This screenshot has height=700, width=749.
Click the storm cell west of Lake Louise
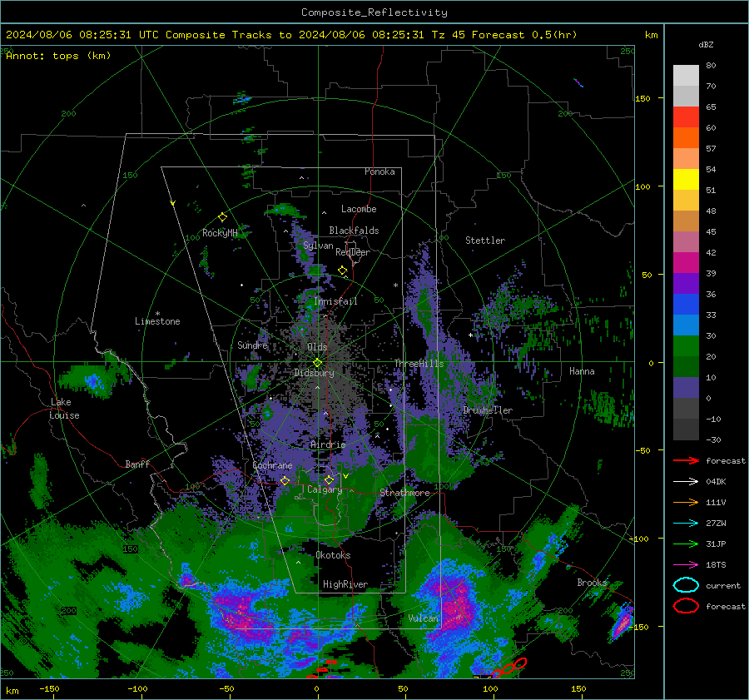(91, 380)
